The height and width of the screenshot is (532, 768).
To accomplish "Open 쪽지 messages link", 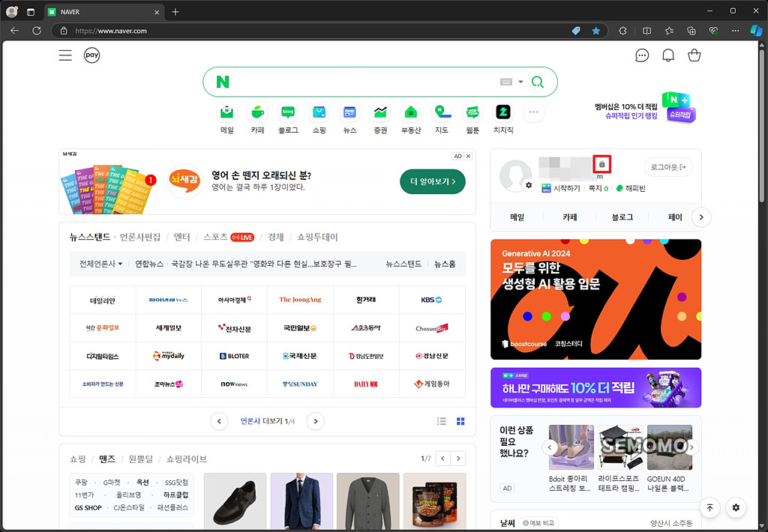I will tap(598, 188).
